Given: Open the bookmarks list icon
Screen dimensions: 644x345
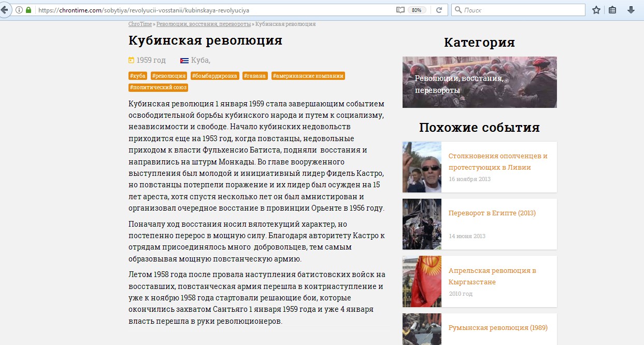Looking at the screenshot, I should 612,10.
